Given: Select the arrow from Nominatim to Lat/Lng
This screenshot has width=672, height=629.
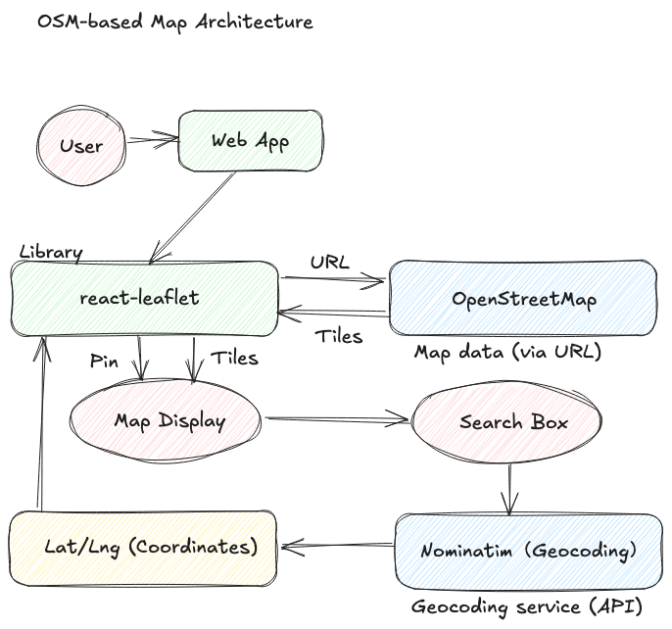Looking at the screenshot, I should tap(338, 547).
